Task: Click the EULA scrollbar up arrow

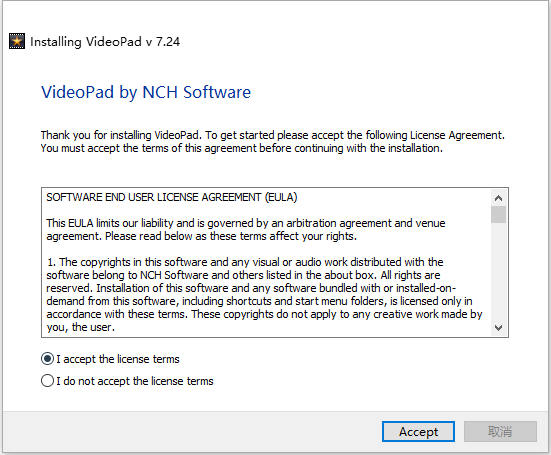Action: [x=498, y=198]
